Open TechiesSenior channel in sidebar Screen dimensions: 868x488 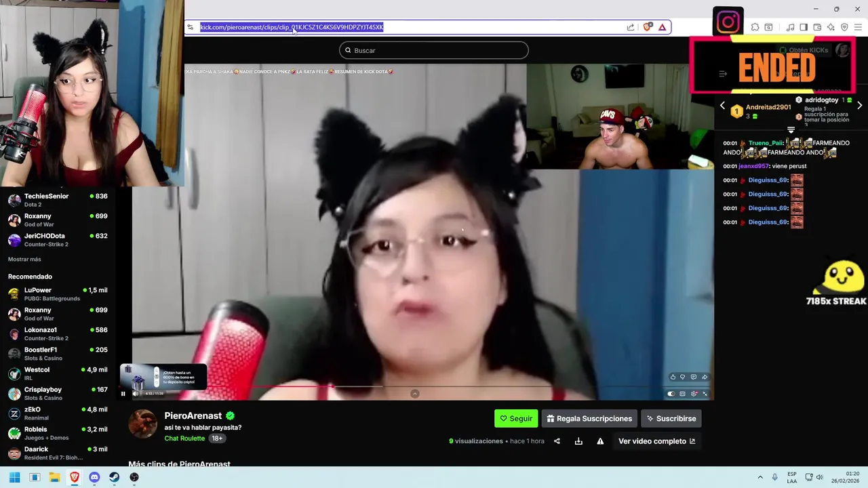[58, 200]
